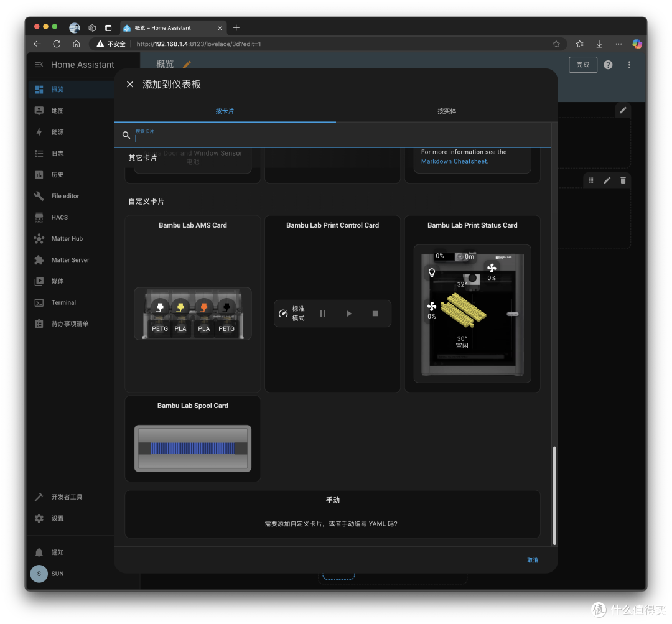Open 能源 energy in the sidebar
Viewport: 672px width, 624px height.
tap(71, 132)
